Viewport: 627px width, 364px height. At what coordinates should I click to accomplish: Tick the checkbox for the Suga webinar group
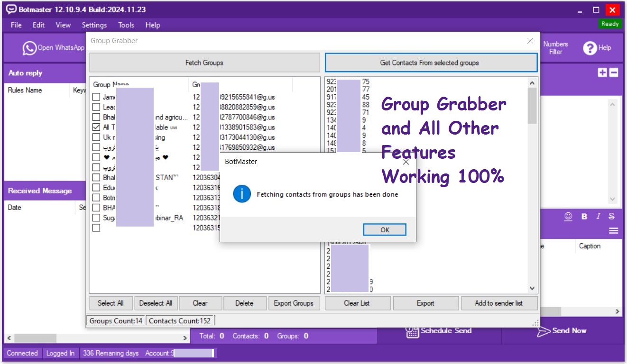coord(96,218)
